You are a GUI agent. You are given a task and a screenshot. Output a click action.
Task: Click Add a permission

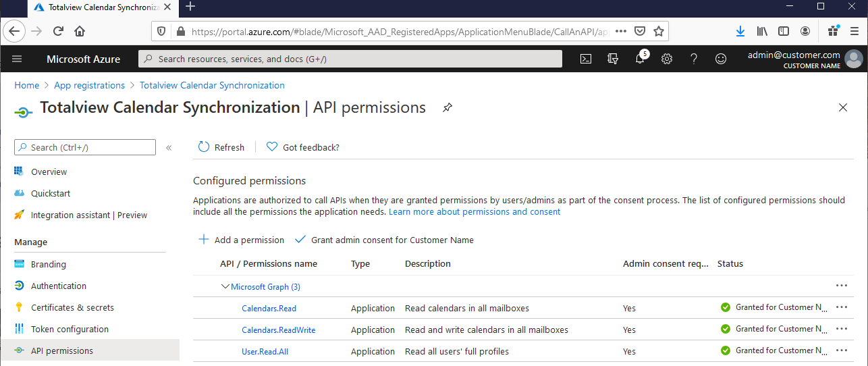click(x=241, y=240)
